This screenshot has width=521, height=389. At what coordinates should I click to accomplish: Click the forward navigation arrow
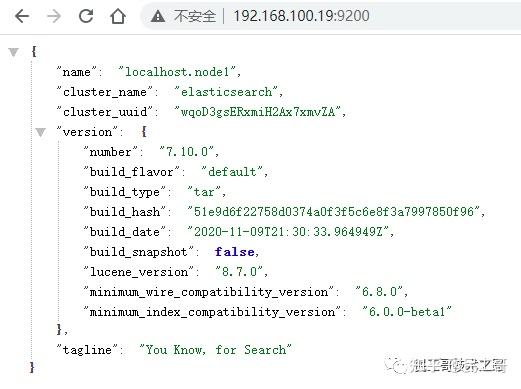point(54,16)
